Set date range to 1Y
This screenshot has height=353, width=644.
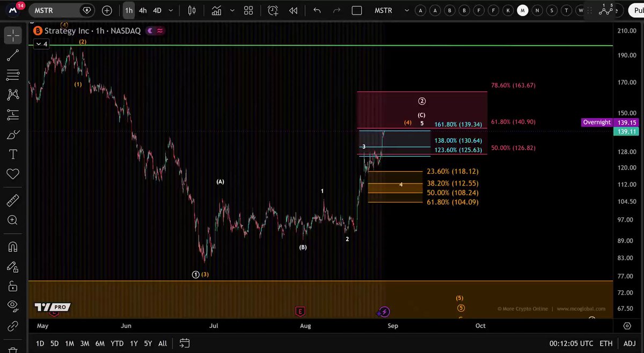[x=134, y=343]
